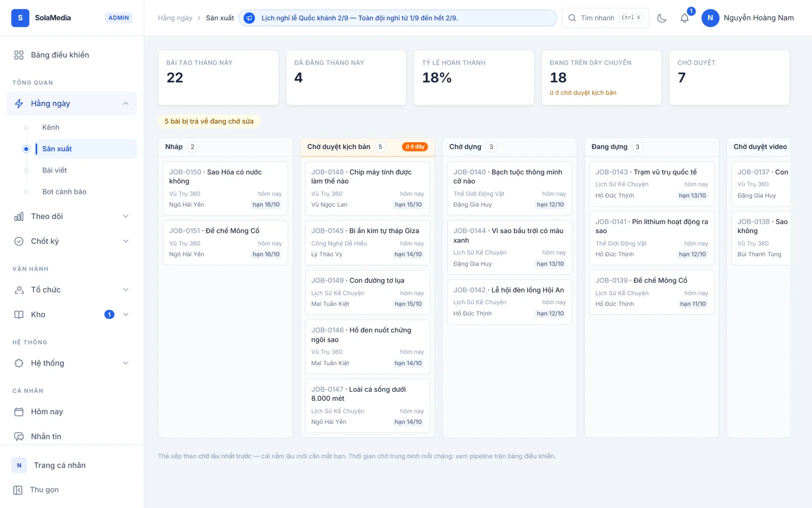Click the SolaMedia logo icon

click(x=20, y=18)
